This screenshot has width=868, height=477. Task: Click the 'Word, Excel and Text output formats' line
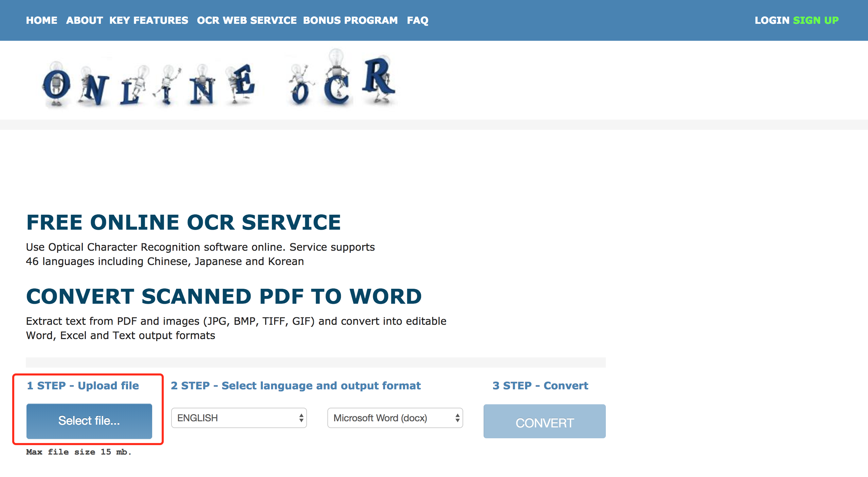(121, 335)
